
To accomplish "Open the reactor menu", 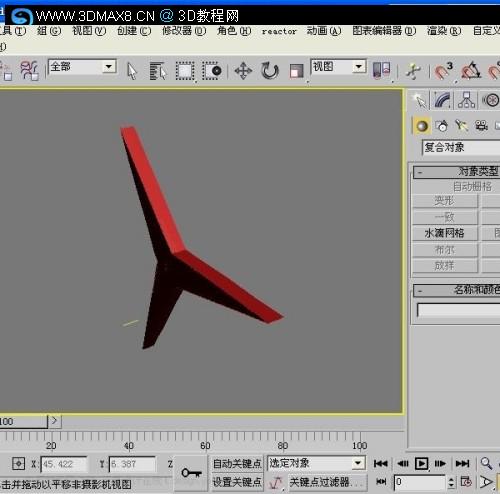I will click(279, 31).
